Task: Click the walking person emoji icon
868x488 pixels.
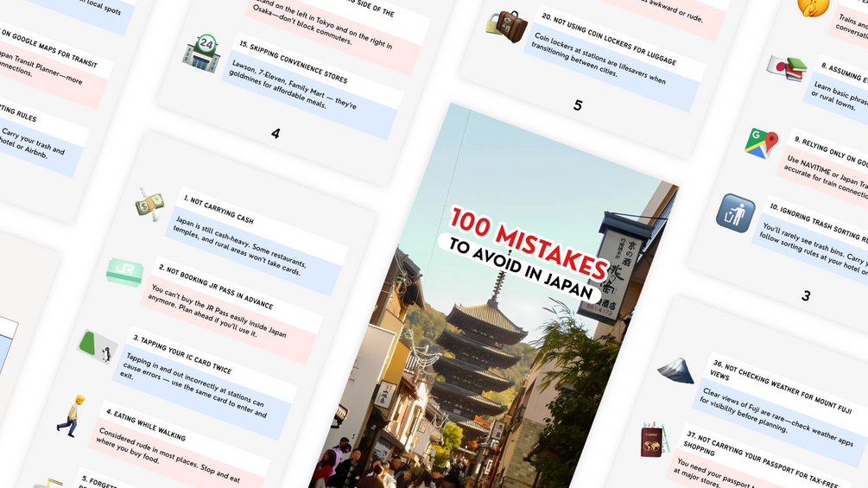Action: pyautogui.click(x=72, y=416)
